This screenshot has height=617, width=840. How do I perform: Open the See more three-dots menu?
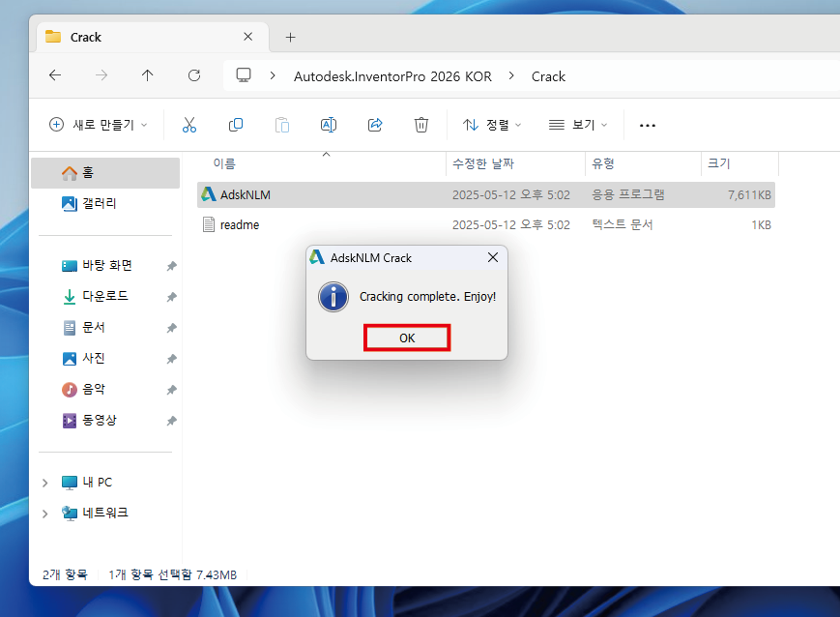pos(647,125)
